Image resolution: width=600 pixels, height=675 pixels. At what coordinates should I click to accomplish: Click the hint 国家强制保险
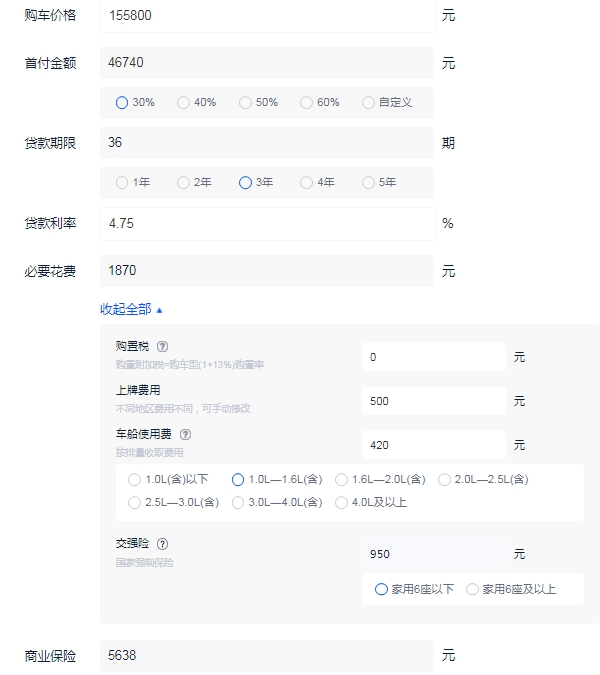tap(145, 563)
